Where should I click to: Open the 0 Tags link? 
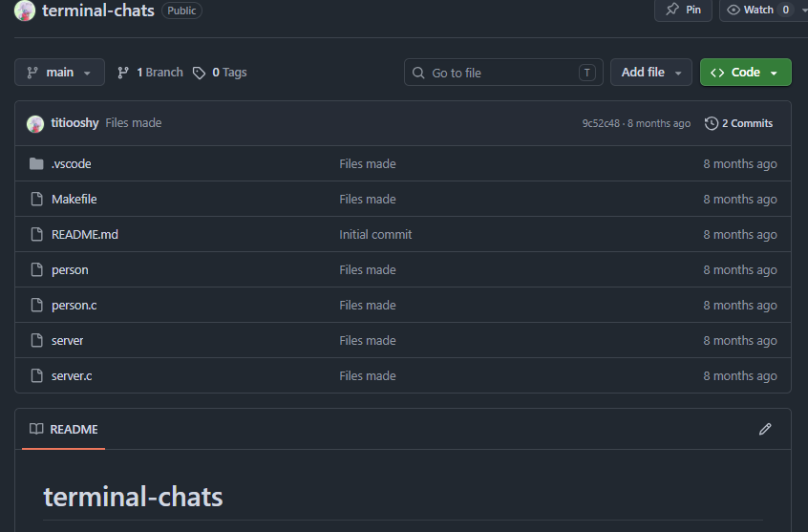tap(220, 73)
